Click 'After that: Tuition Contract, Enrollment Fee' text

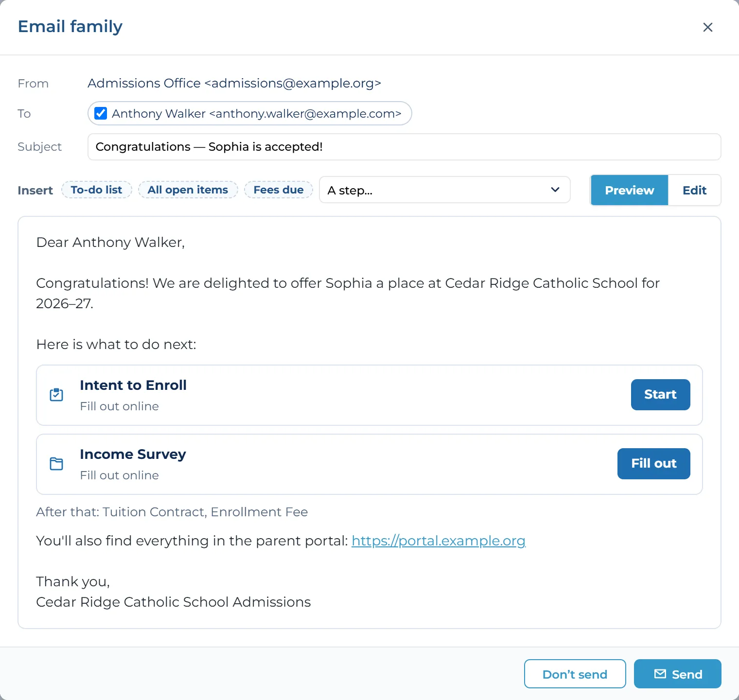click(x=172, y=512)
